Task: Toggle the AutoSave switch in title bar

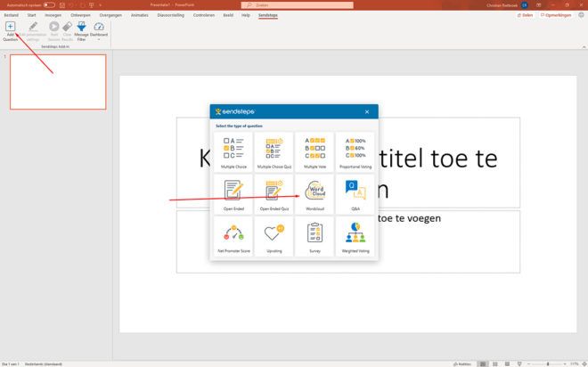Action: pyautogui.click(x=49, y=4)
